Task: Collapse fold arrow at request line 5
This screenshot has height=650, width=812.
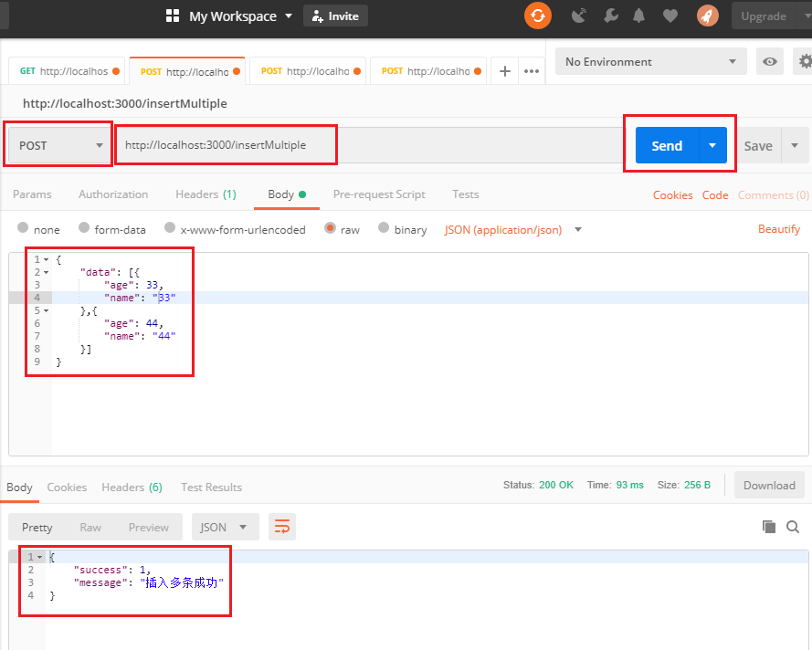Action: coord(46,310)
